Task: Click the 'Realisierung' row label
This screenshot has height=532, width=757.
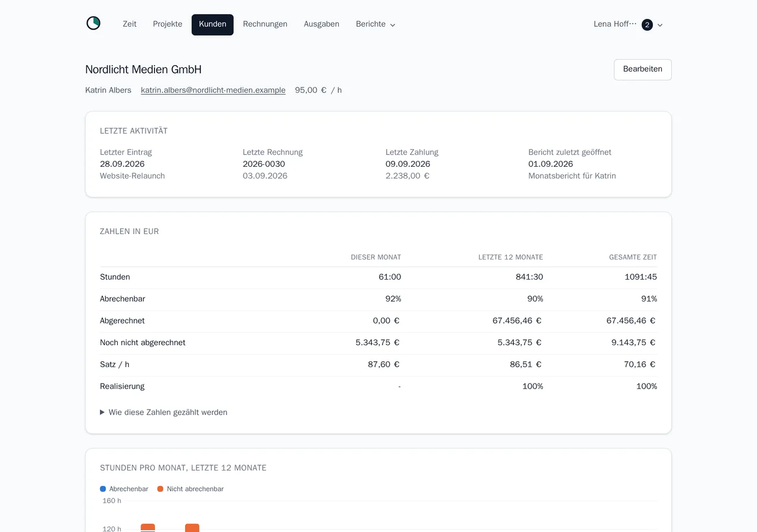Action: click(x=122, y=387)
